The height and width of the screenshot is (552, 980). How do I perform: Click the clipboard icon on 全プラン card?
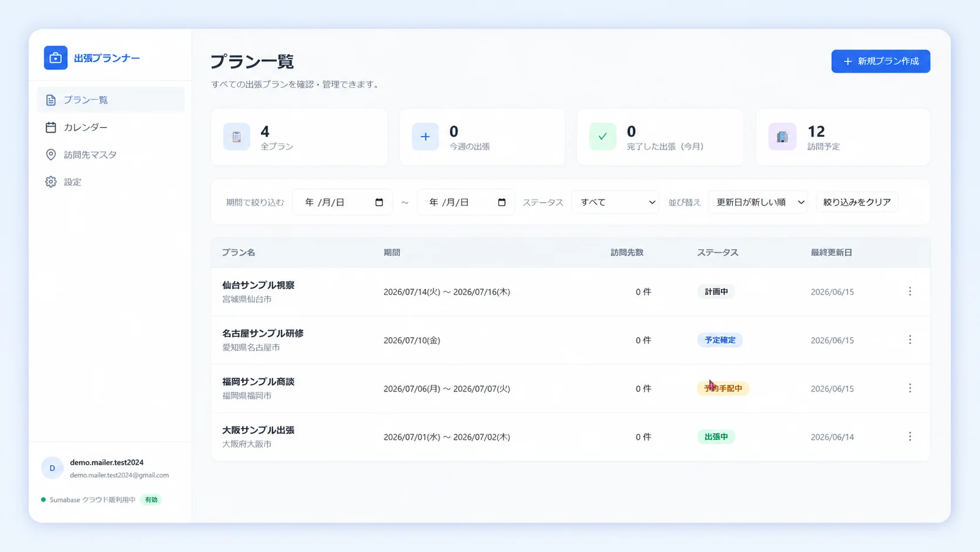point(237,137)
